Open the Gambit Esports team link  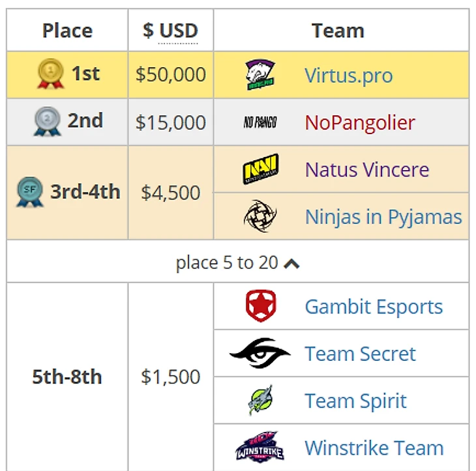coord(373,306)
